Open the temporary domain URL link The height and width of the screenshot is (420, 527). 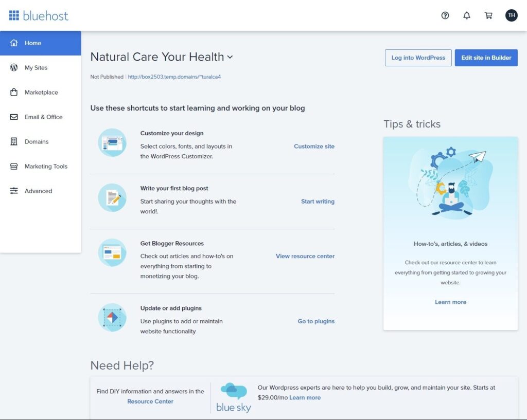pos(174,77)
